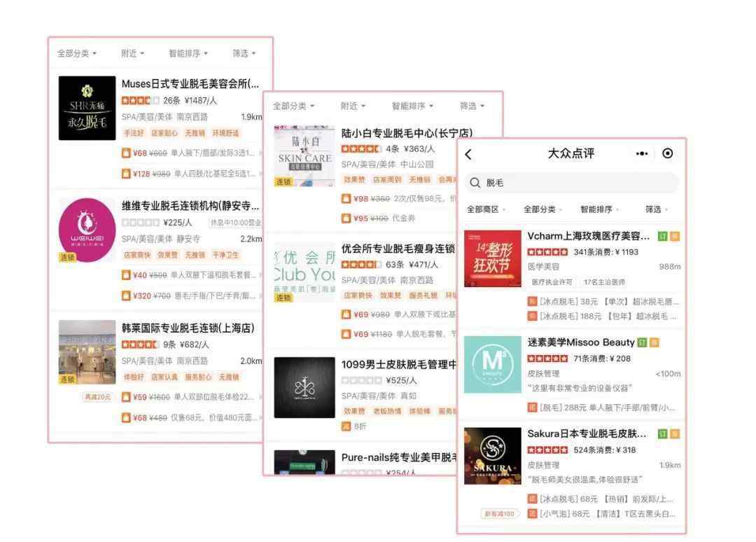Expand 附近 dropdown in left Muses panel

pyautogui.click(x=132, y=53)
